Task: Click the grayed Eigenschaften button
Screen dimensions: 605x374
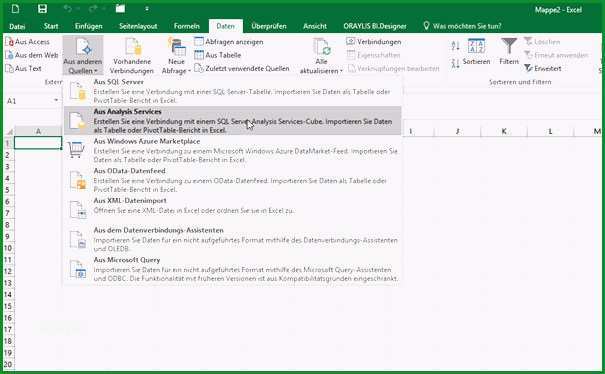Action: [373, 55]
